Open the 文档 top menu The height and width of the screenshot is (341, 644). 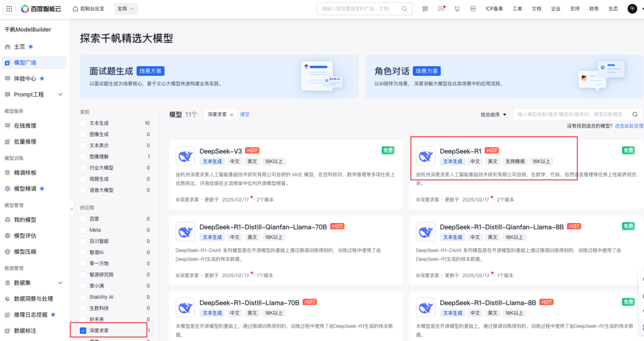tap(537, 8)
